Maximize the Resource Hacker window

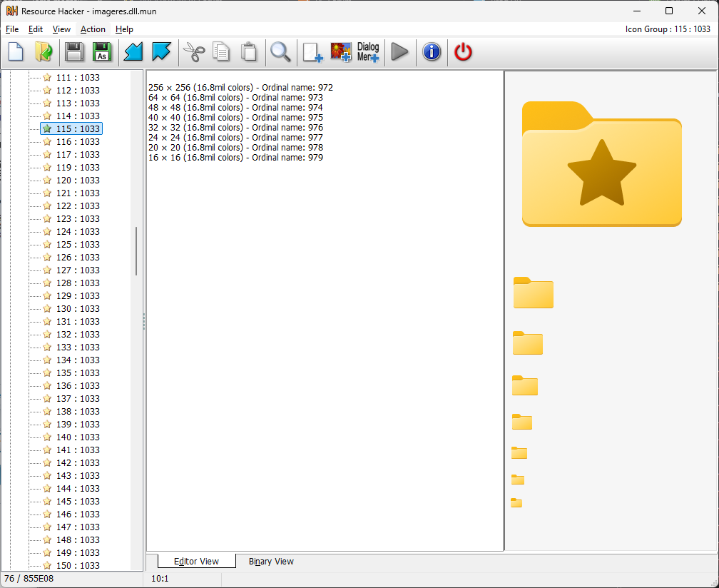pos(669,11)
